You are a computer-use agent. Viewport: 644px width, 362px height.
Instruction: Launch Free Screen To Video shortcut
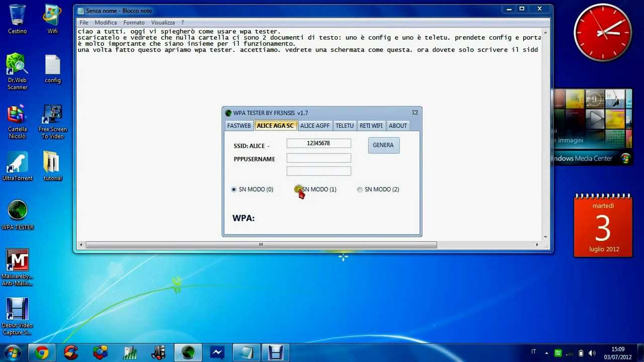pyautogui.click(x=52, y=122)
